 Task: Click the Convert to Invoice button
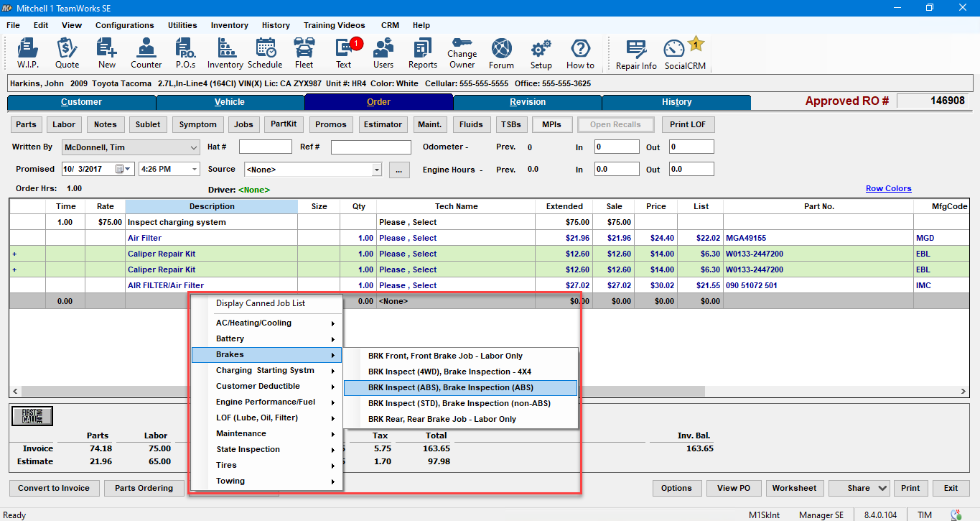point(54,488)
